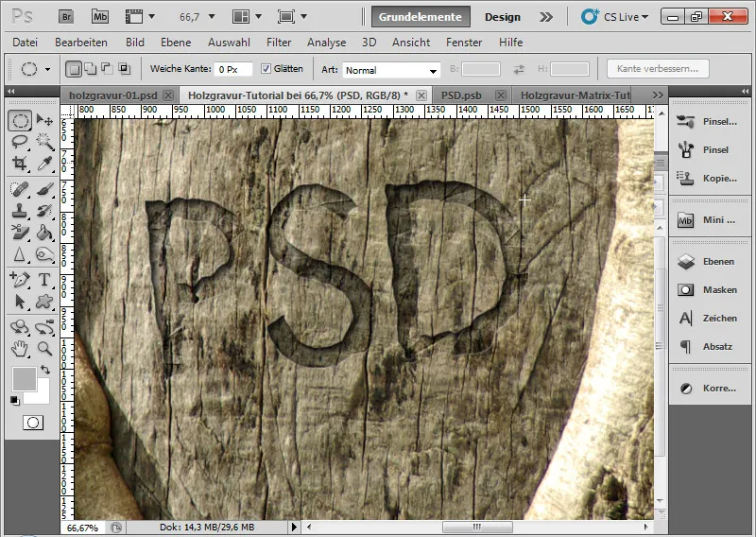756x537 pixels.
Task: Choose Add to selection mode
Action: click(x=90, y=69)
